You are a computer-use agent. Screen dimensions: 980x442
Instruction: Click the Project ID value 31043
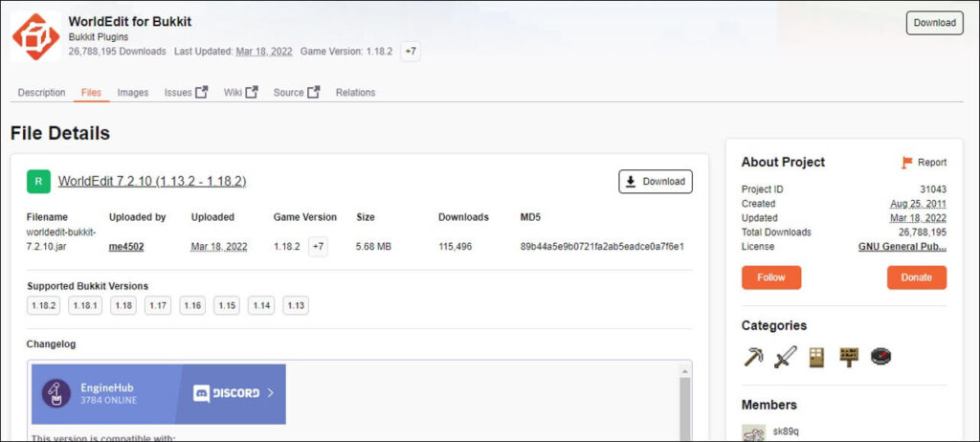tap(933, 189)
